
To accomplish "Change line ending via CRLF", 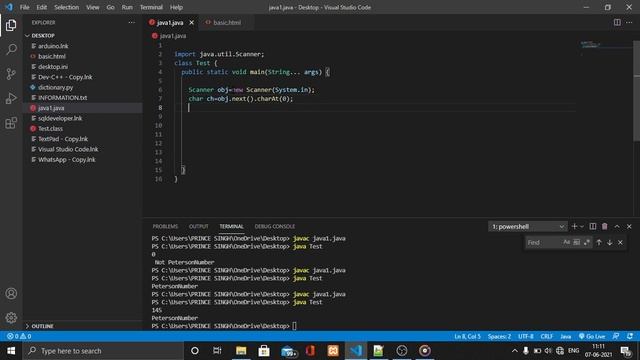I will pos(547,337).
